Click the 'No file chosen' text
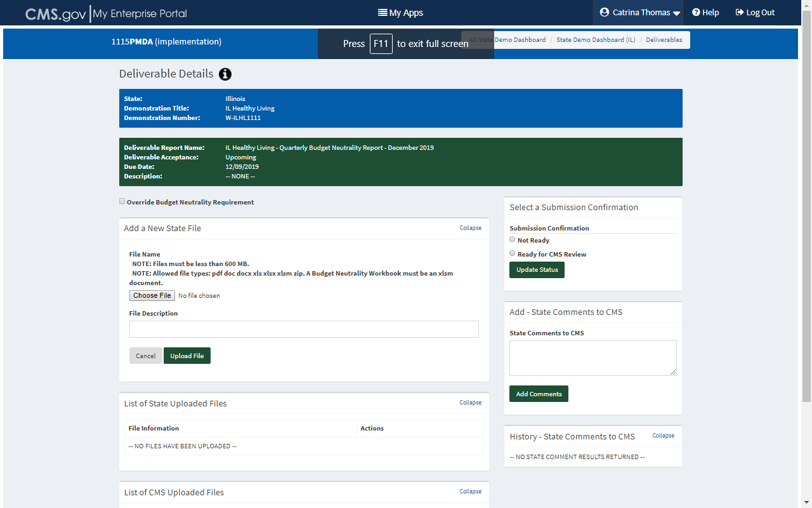 click(x=199, y=296)
